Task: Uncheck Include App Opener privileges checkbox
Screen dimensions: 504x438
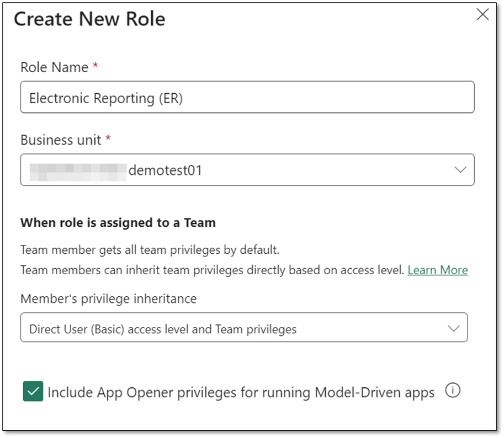Action: click(x=33, y=392)
